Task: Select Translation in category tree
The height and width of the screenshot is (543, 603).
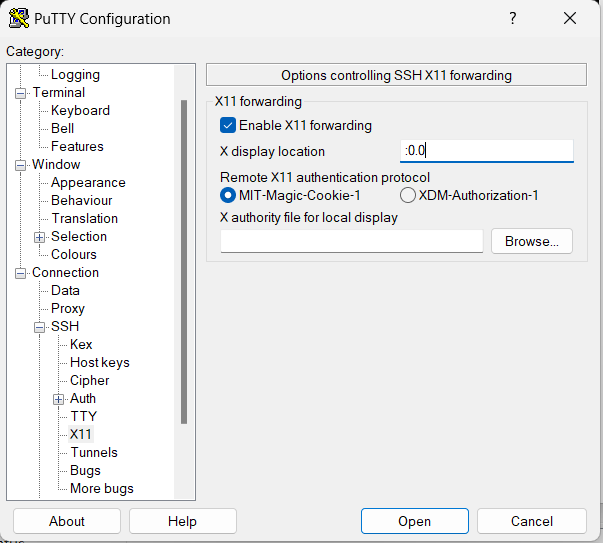Action: point(85,218)
